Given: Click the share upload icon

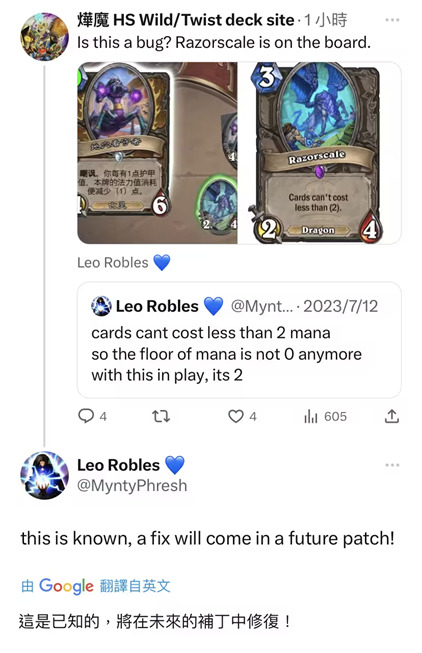Looking at the screenshot, I should (392, 416).
